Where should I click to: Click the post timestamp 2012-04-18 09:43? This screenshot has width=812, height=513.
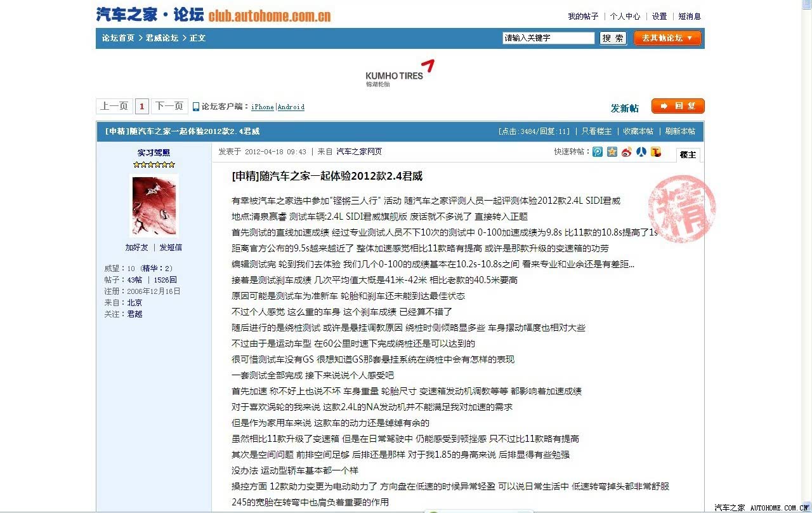[275, 152]
